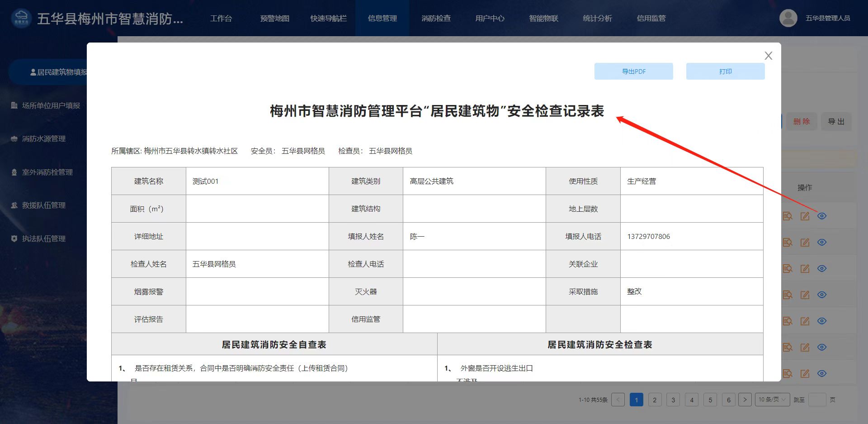Go to page 4
This screenshot has width=868, height=424.
[x=692, y=400]
